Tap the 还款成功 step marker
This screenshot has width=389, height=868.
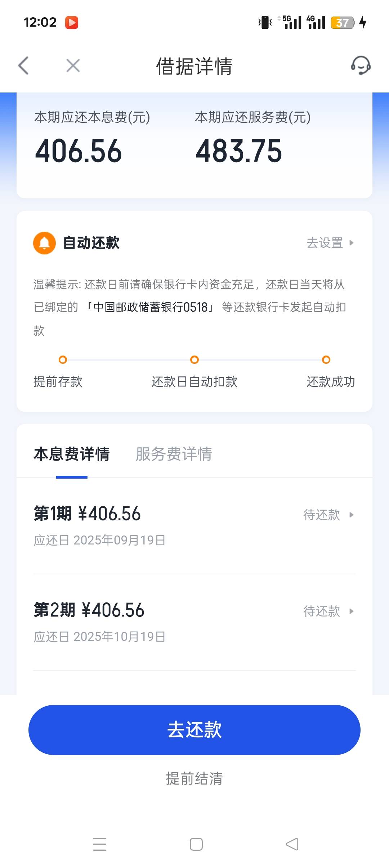pos(326,360)
